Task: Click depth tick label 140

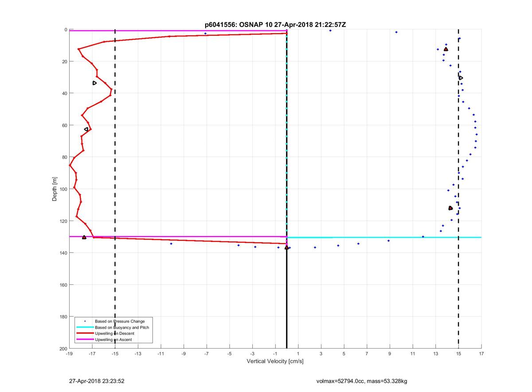Action: (63, 253)
